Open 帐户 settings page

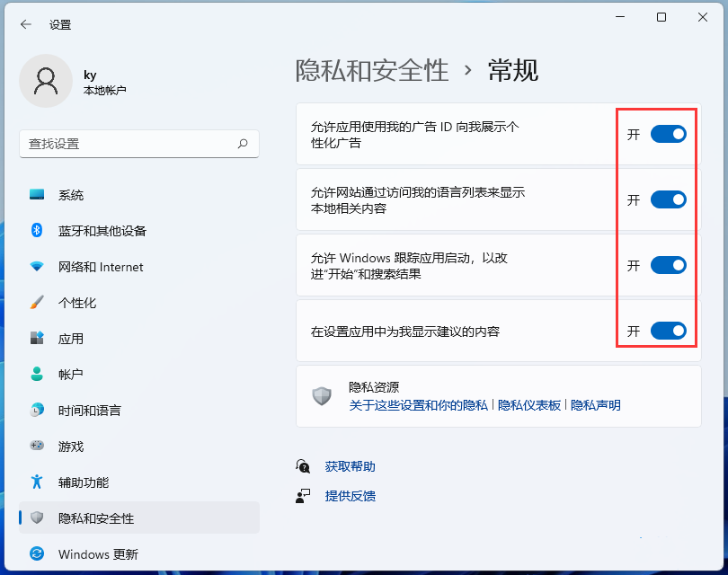click(x=139, y=375)
